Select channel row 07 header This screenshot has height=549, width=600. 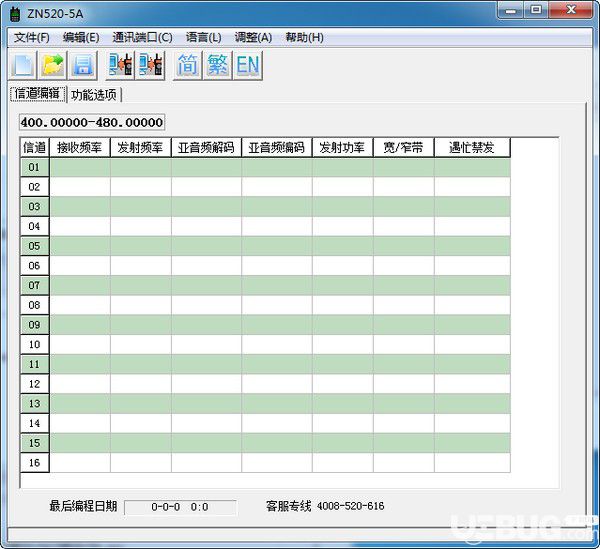[x=34, y=285]
